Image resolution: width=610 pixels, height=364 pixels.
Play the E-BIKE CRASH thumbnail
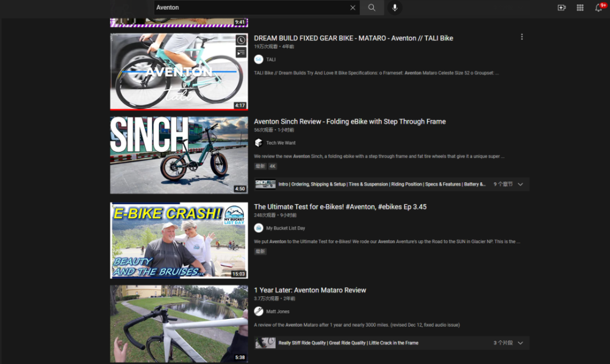click(x=179, y=240)
